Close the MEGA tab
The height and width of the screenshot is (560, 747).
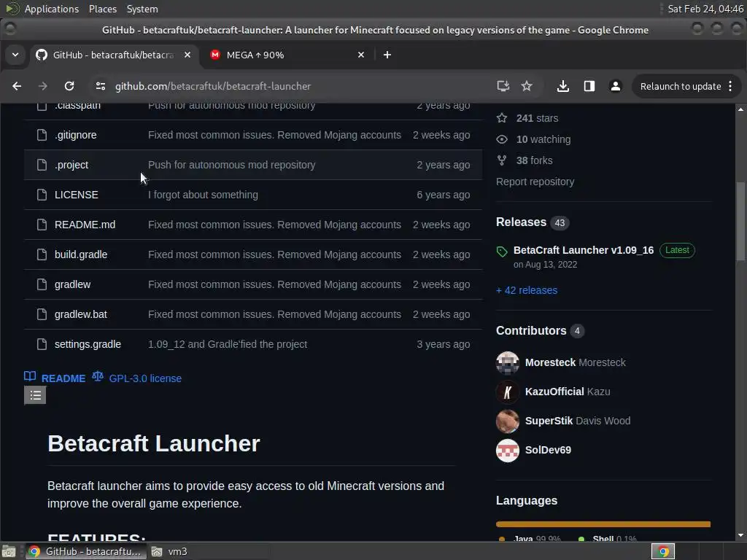click(361, 55)
